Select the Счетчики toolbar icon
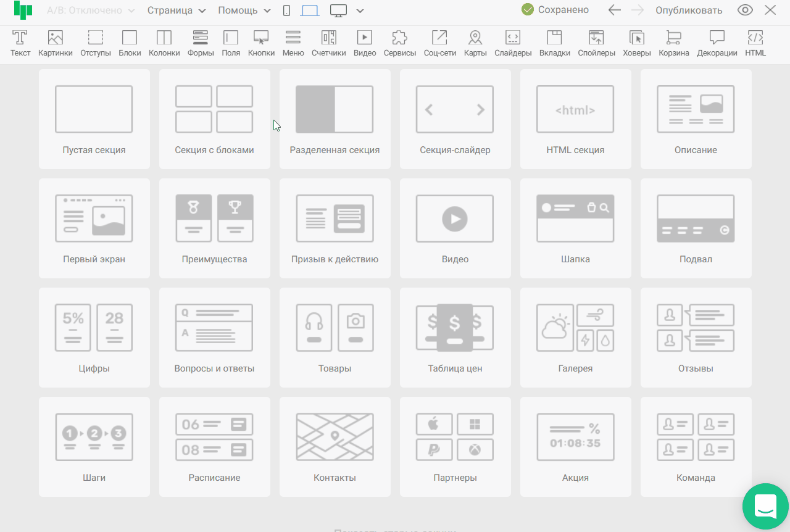The width and height of the screenshot is (790, 532). 328,38
